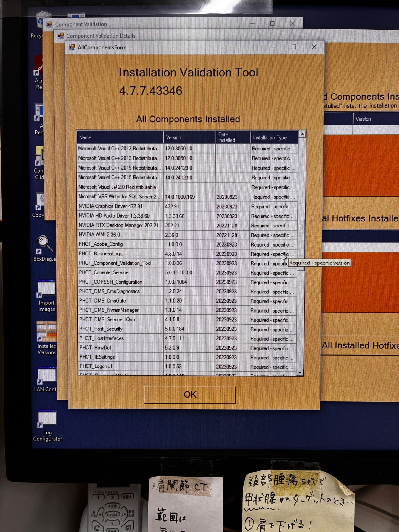The height and width of the screenshot is (532, 399).
Task: Select the PHCT_DMS_NvramManager row
Action: pyautogui.click(x=187, y=310)
